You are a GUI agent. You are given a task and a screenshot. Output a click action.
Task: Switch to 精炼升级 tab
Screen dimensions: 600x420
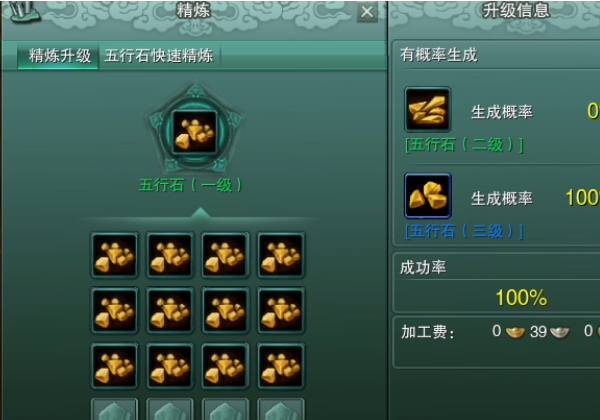tap(59, 56)
